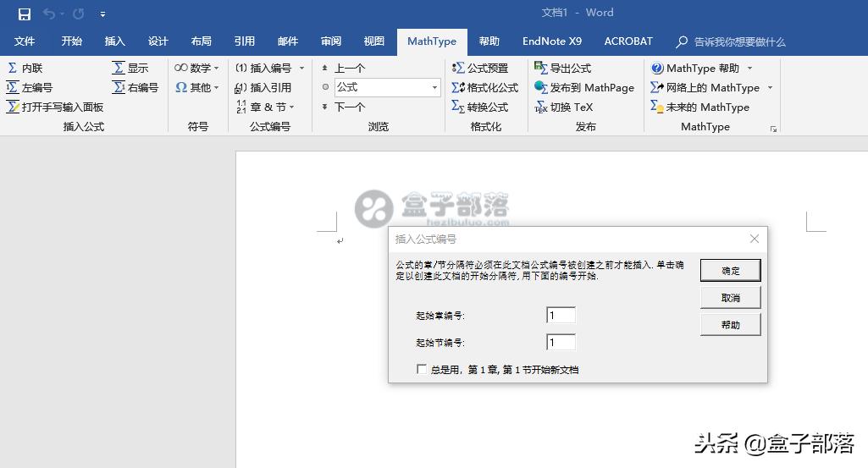Image resolution: width=868 pixels, height=468 pixels.
Task: Close the 插入公式编号 dialog
Action: (754, 239)
